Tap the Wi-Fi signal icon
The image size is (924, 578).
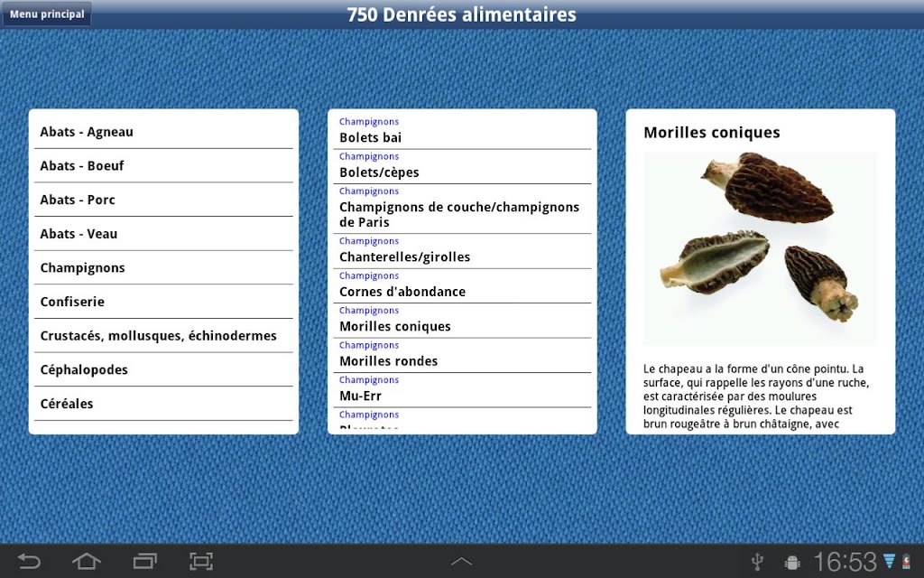click(889, 561)
